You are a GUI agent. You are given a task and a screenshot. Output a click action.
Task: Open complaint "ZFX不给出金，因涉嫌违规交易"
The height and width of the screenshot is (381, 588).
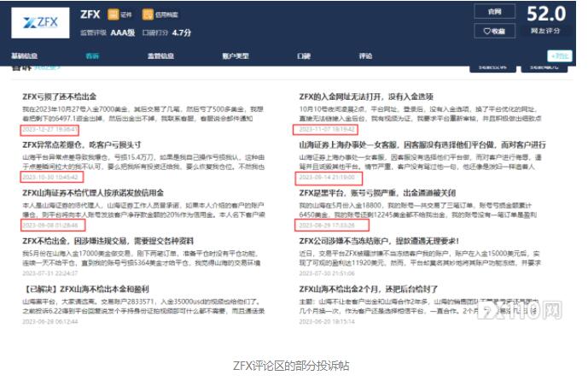(108, 241)
